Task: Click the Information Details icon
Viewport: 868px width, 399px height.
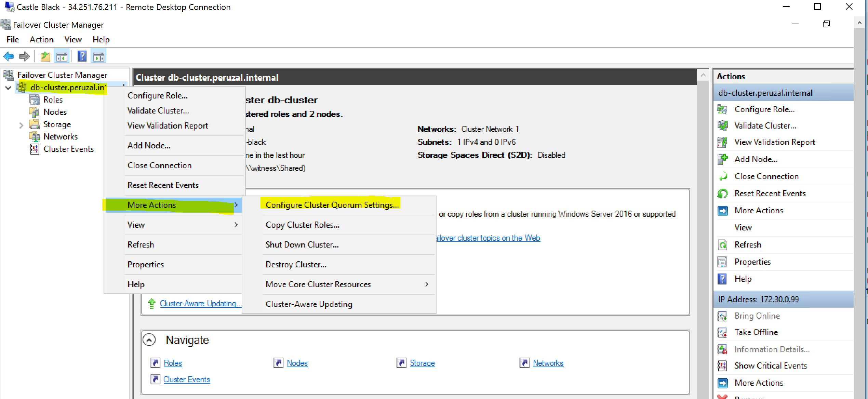Action: click(722, 349)
